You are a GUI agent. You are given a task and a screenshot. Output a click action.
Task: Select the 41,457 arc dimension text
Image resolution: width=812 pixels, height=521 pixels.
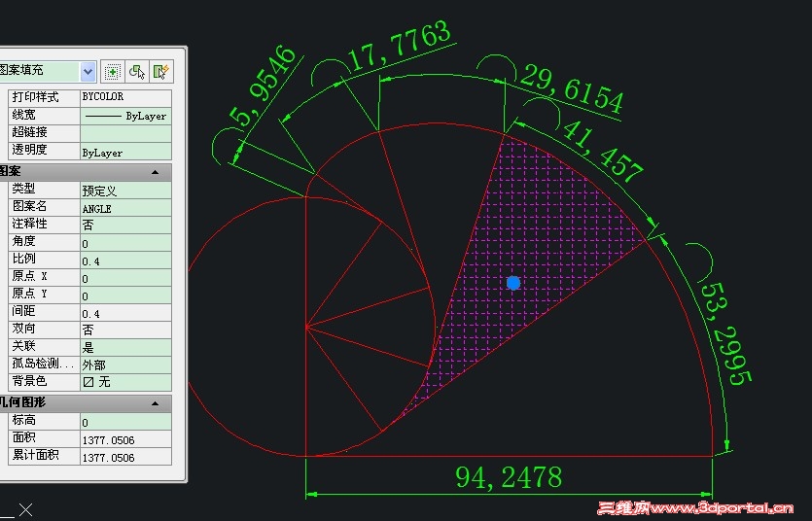pyautogui.click(x=602, y=151)
